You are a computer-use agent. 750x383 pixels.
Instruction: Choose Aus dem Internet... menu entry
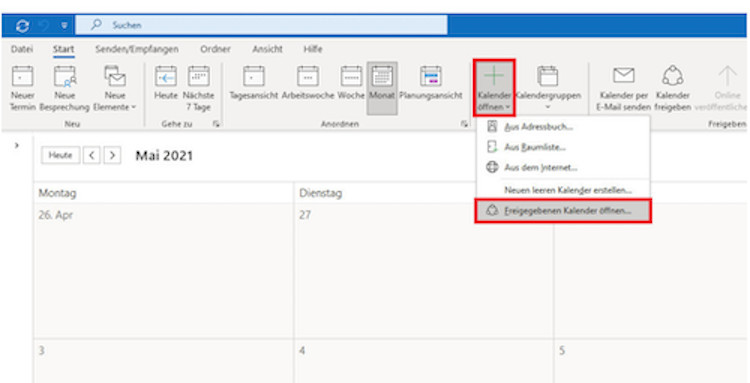[x=563, y=168]
